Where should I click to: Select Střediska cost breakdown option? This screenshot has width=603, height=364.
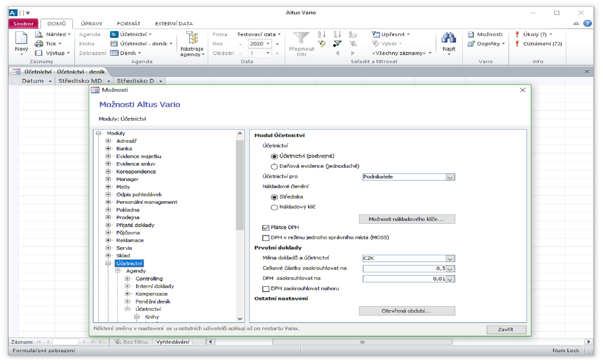(274, 197)
